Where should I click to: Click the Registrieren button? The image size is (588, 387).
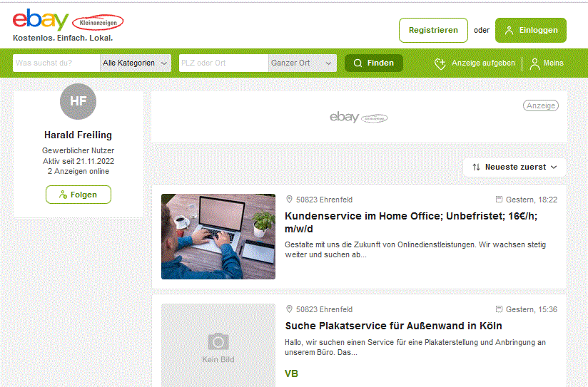click(x=433, y=31)
